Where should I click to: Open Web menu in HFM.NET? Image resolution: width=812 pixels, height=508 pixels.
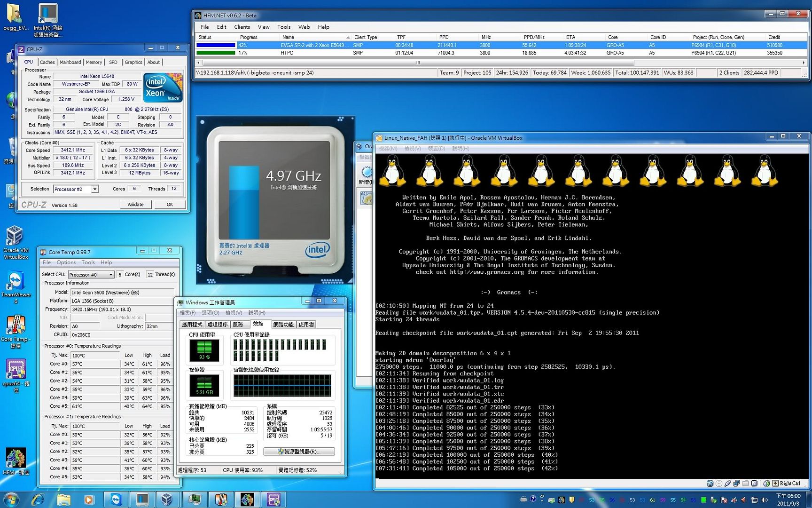click(x=304, y=27)
